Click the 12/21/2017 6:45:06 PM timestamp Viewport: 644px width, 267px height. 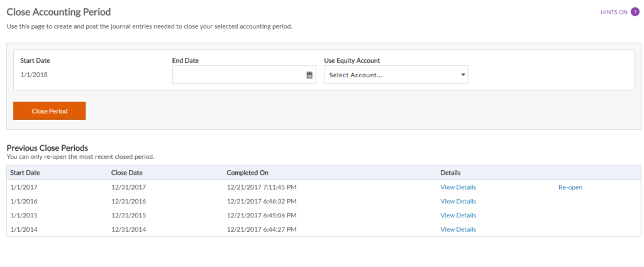coord(262,215)
